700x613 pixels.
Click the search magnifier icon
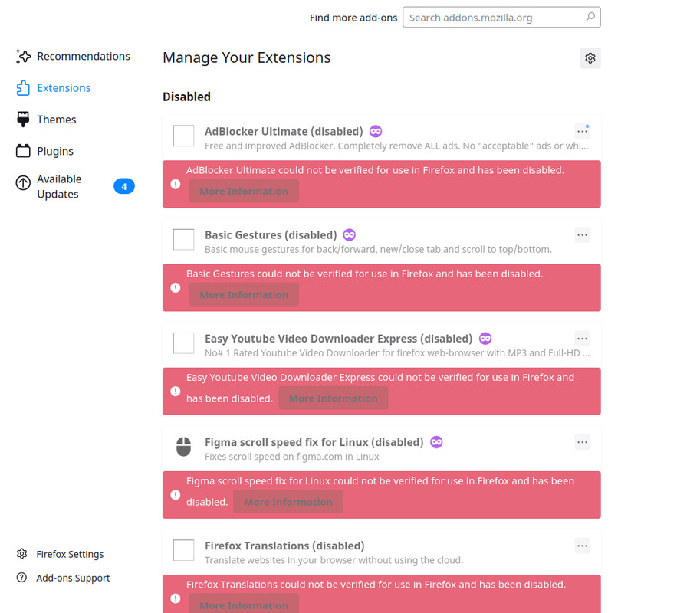[x=590, y=17]
